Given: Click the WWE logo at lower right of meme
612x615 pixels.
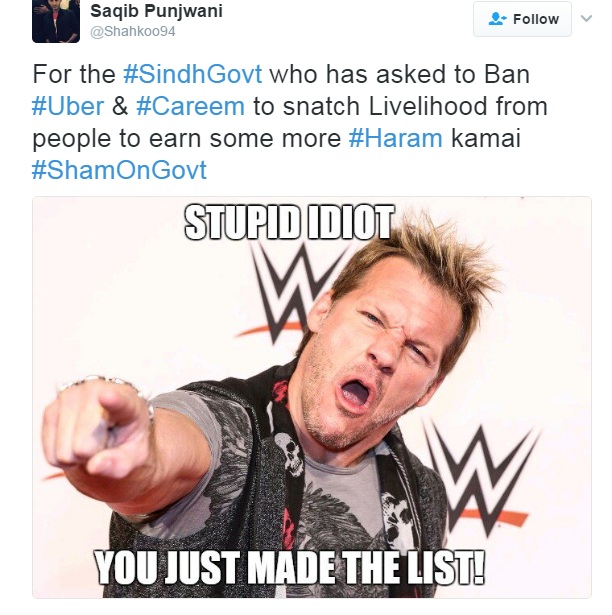Looking at the screenshot, I should coord(484,477).
